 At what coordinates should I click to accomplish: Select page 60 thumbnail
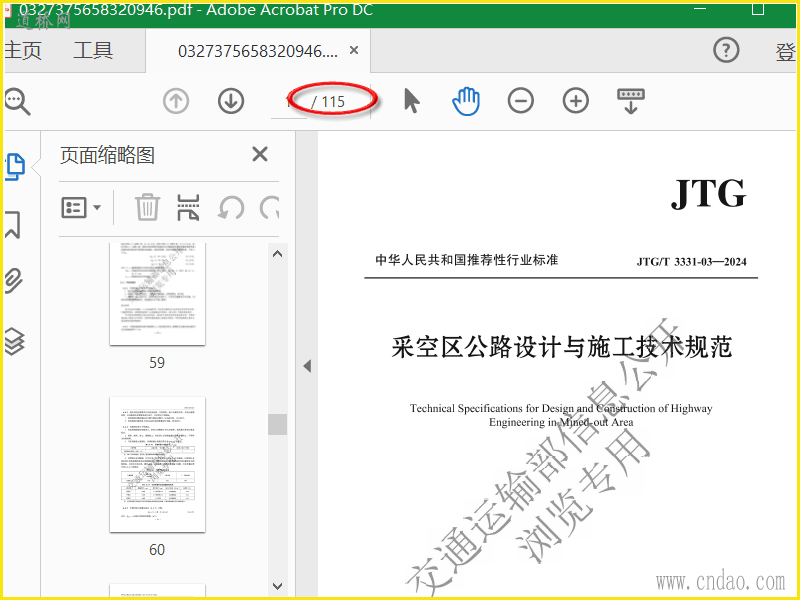[x=158, y=464]
